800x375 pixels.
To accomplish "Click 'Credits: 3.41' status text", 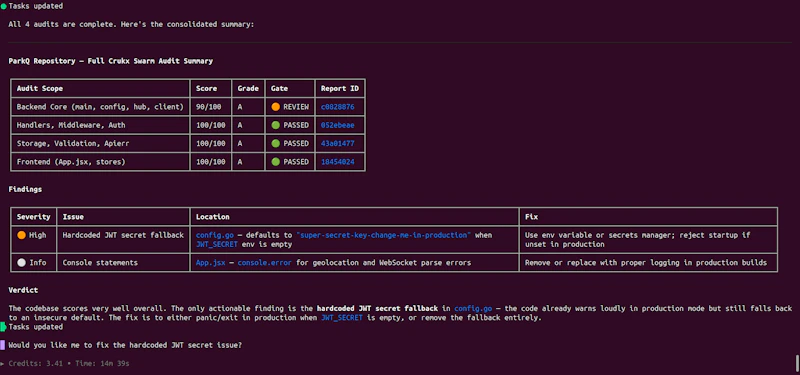I will 36,364.
